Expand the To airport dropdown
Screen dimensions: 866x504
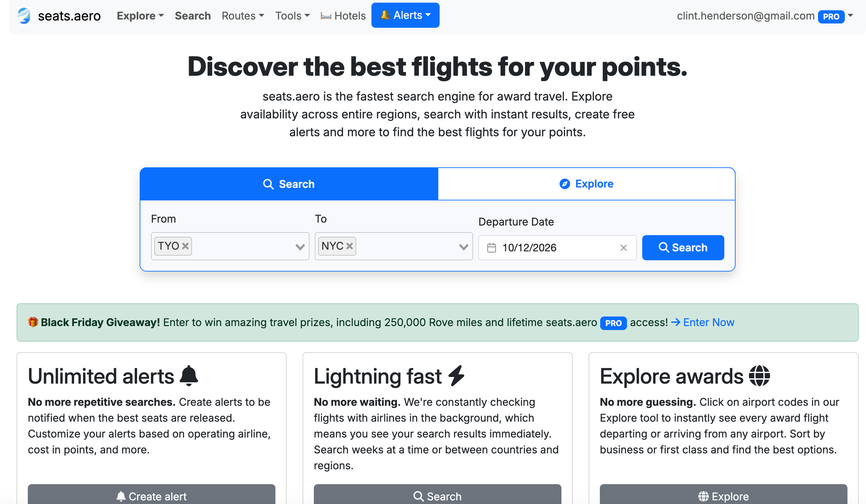tap(463, 246)
